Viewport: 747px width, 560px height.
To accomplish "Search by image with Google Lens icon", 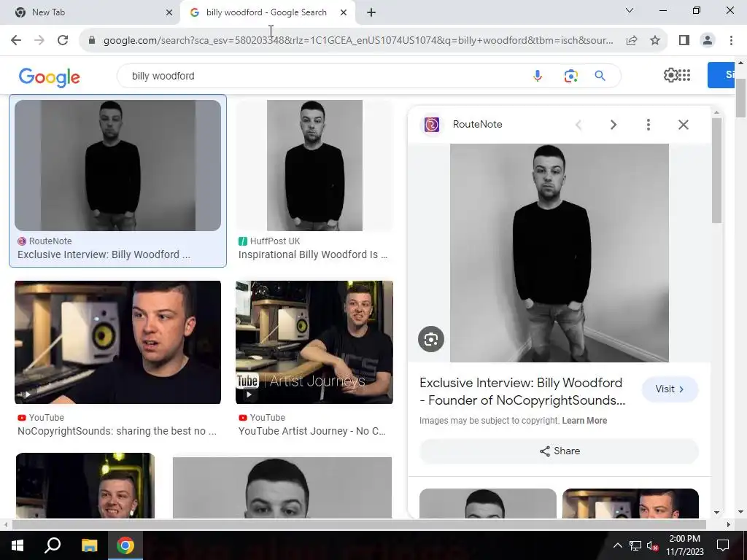I will [570, 76].
